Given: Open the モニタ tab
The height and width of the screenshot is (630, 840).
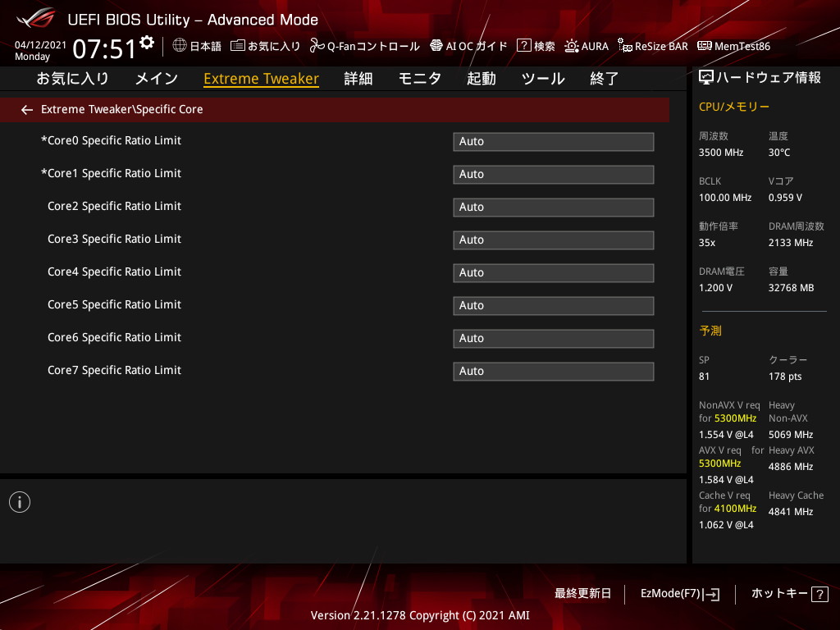Looking at the screenshot, I should click(x=420, y=79).
